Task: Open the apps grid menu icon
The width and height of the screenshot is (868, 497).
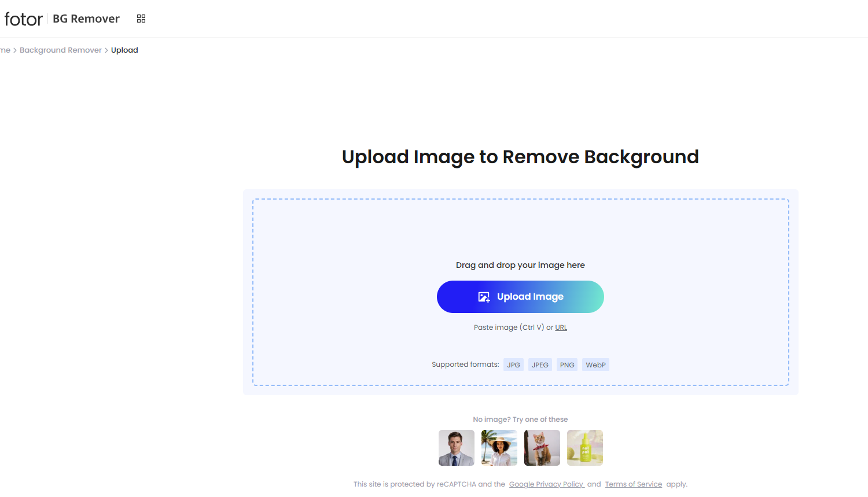Action: [141, 19]
